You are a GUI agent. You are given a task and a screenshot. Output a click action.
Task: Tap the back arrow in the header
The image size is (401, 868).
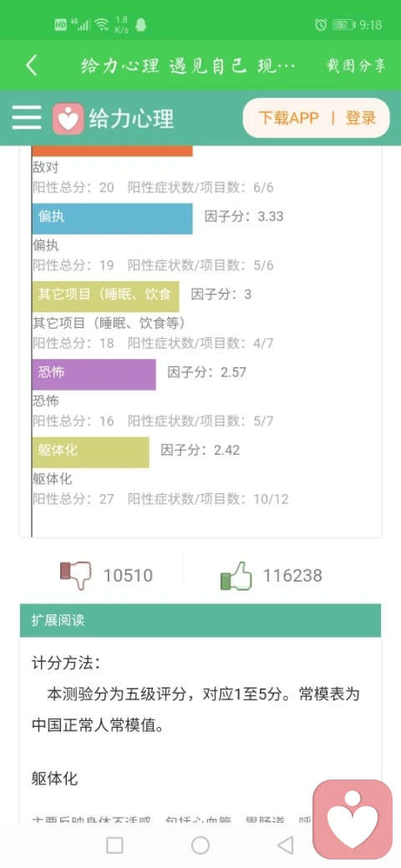click(x=32, y=66)
